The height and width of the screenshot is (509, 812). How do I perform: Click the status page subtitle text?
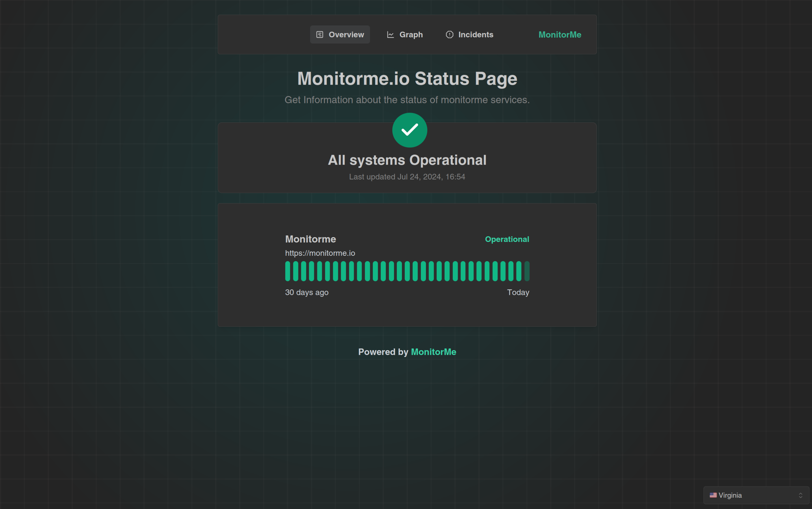point(407,100)
